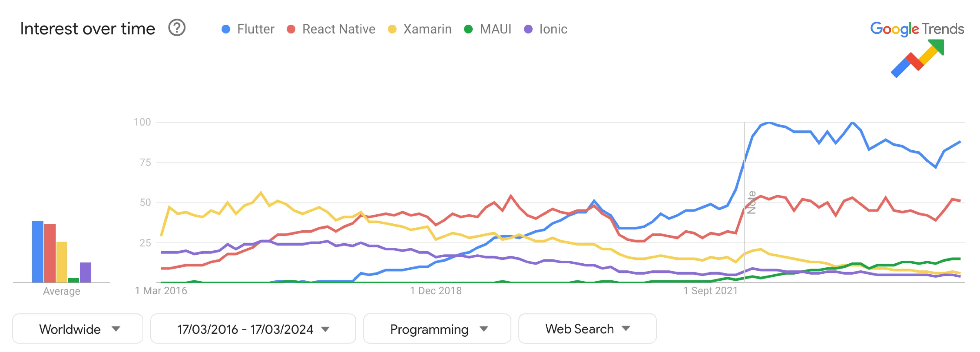The height and width of the screenshot is (352, 980).
Task: Click the Google Trends arrow graphic
Action: 917,59
